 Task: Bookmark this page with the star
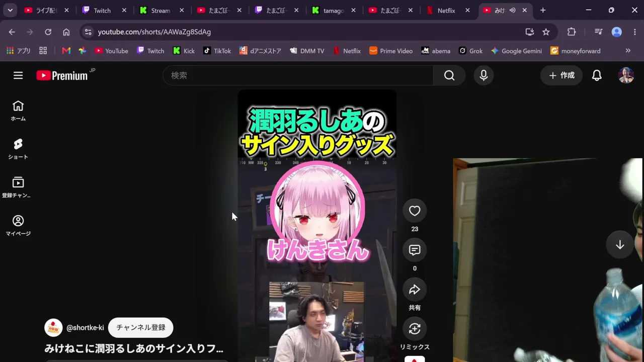[x=546, y=32]
